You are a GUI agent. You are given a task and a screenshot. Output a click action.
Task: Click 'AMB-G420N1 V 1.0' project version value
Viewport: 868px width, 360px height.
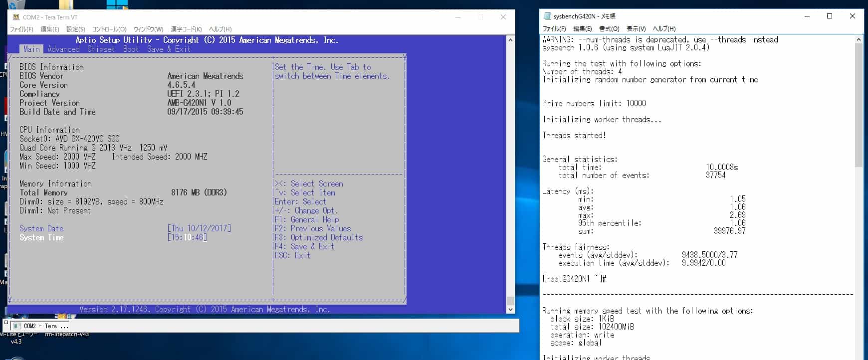point(199,103)
